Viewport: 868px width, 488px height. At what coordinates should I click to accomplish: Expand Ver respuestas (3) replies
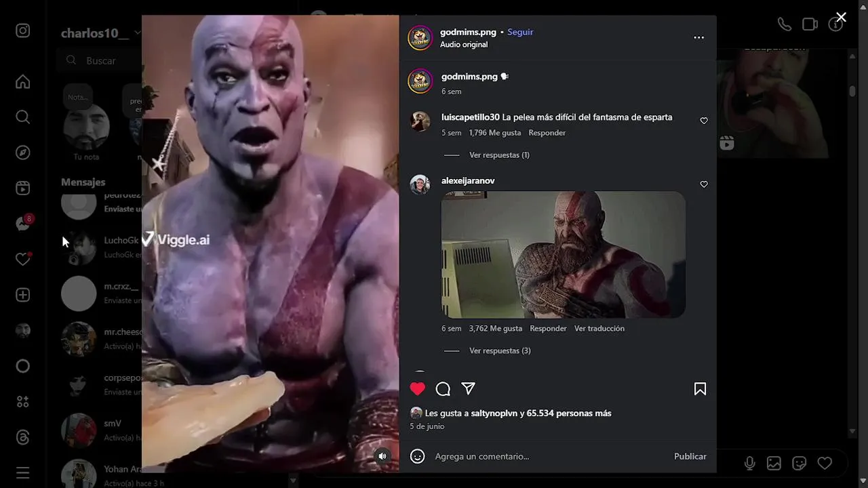[x=500, y=350]
